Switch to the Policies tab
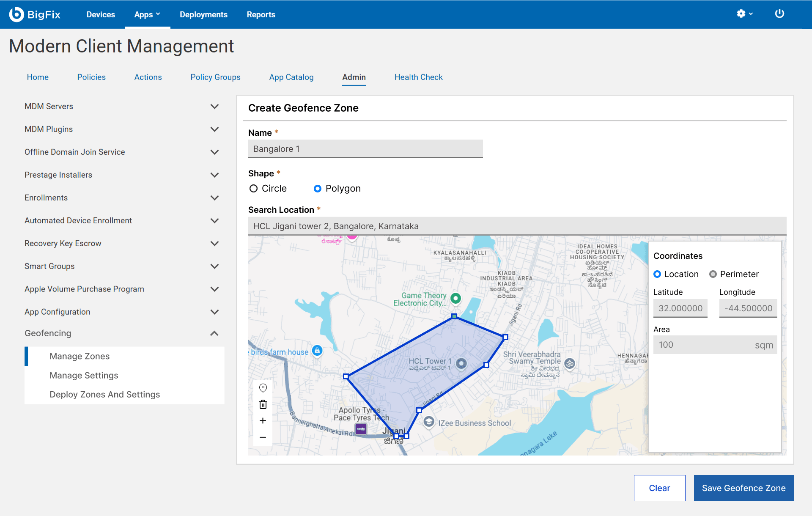 (x=91, y=77)
